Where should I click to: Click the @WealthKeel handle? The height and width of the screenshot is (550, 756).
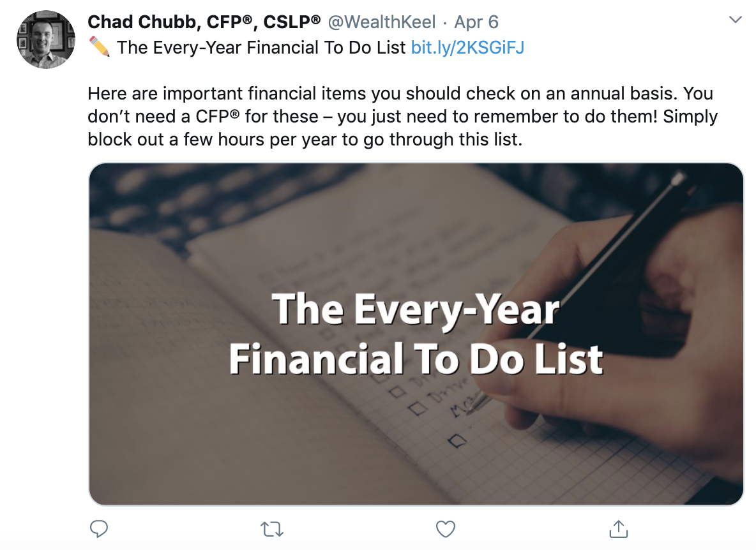[382, 22]
